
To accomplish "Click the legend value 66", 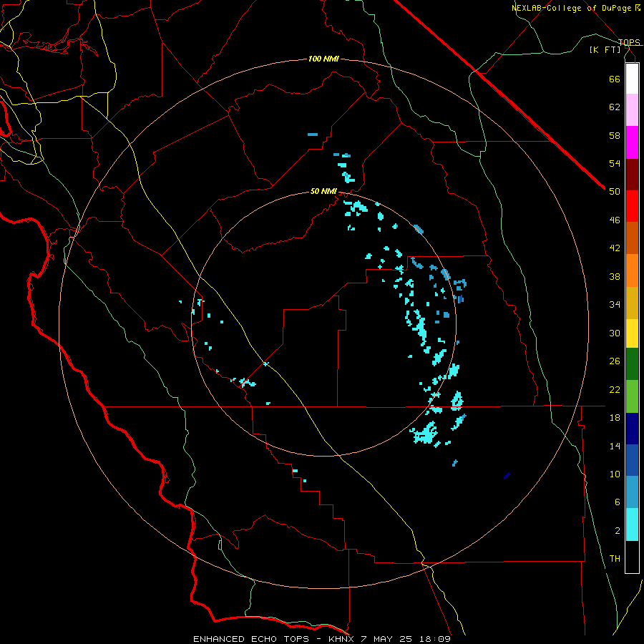I will pos(615,79).
